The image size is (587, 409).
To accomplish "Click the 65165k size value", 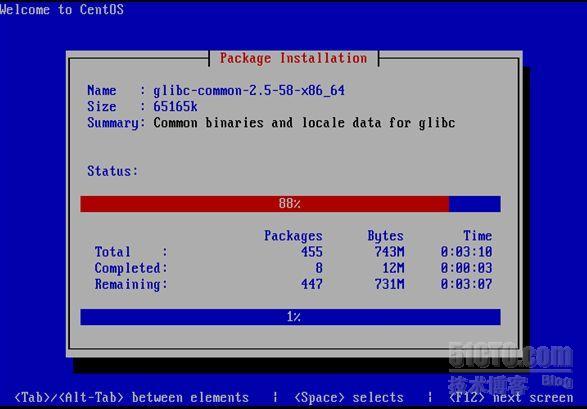I will click(175, 107).
